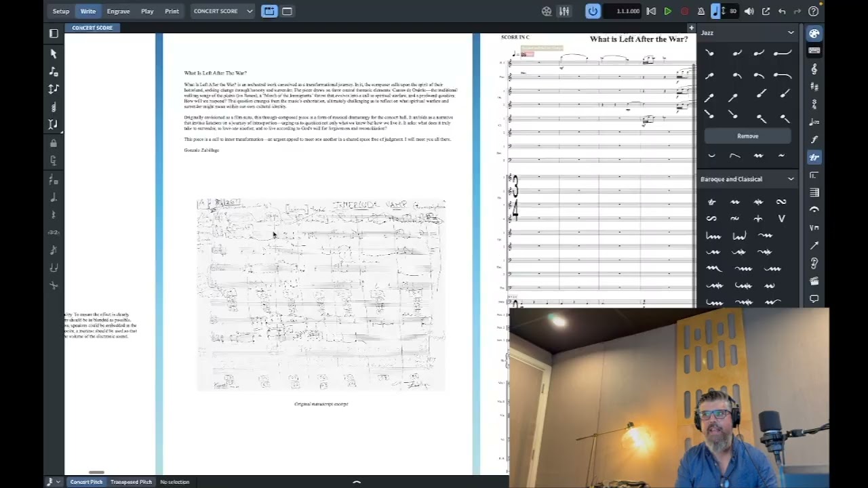Select the Ornaments tr panel icon
The height and width of the screenshot is (488, 868).
coord(814,157)
